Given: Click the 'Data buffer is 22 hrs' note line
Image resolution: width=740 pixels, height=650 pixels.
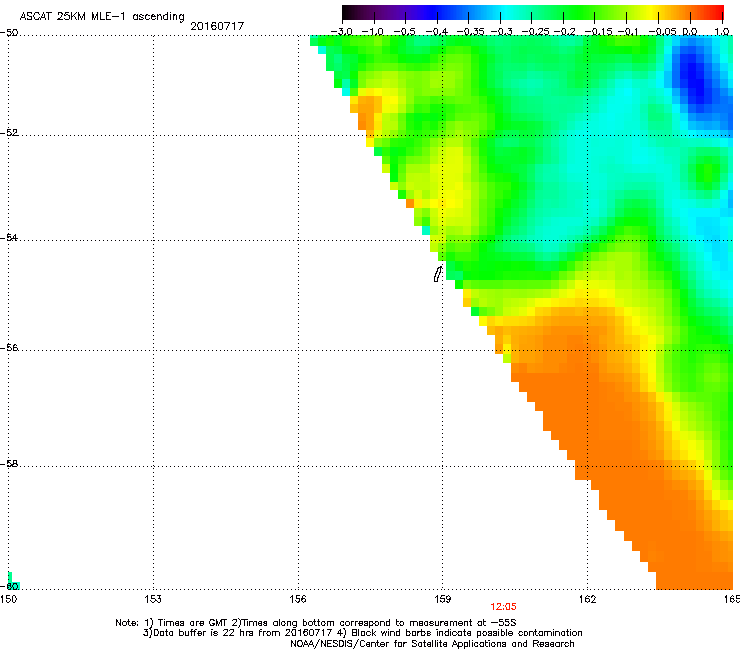Looking at the screenshot, I should coord(362,633).
